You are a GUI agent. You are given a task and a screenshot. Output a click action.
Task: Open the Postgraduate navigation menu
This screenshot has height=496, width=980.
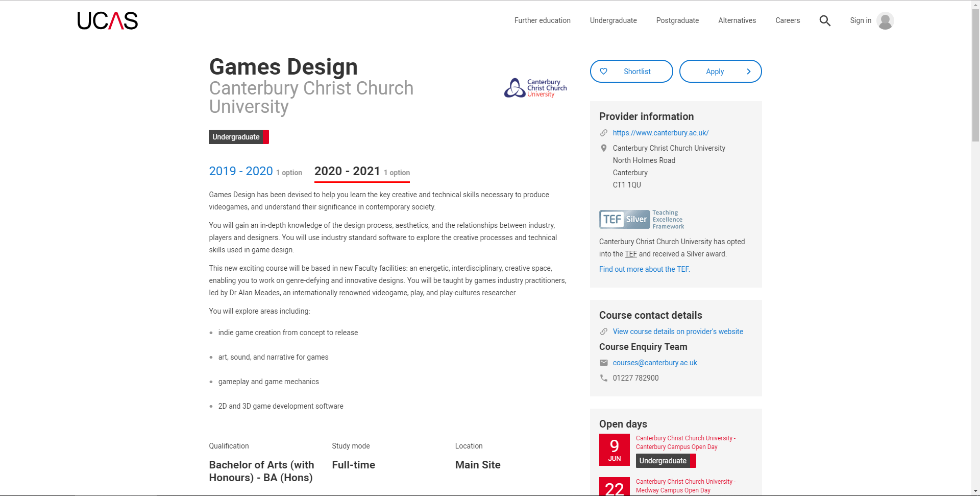click(677, 21)
